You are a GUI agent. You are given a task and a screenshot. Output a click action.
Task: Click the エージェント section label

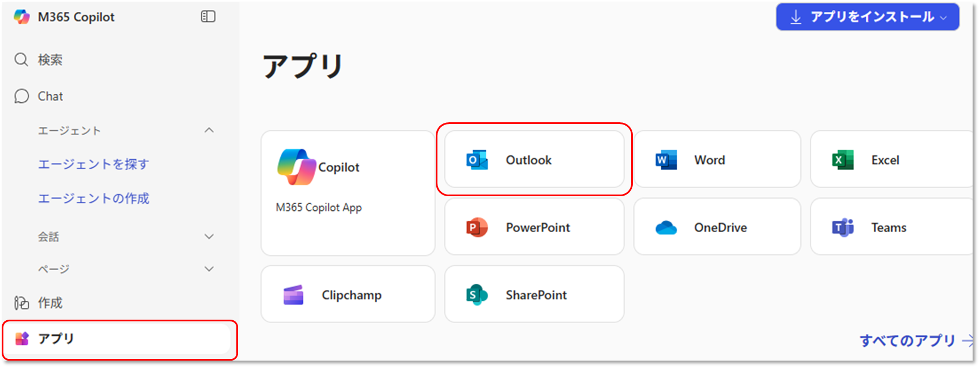click(69, 131)
